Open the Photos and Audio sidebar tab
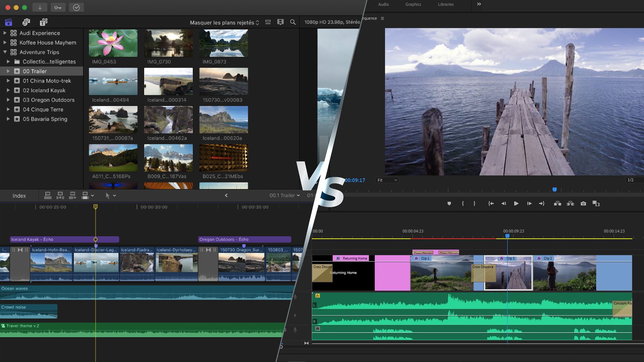644x362 pixels. 26,22
